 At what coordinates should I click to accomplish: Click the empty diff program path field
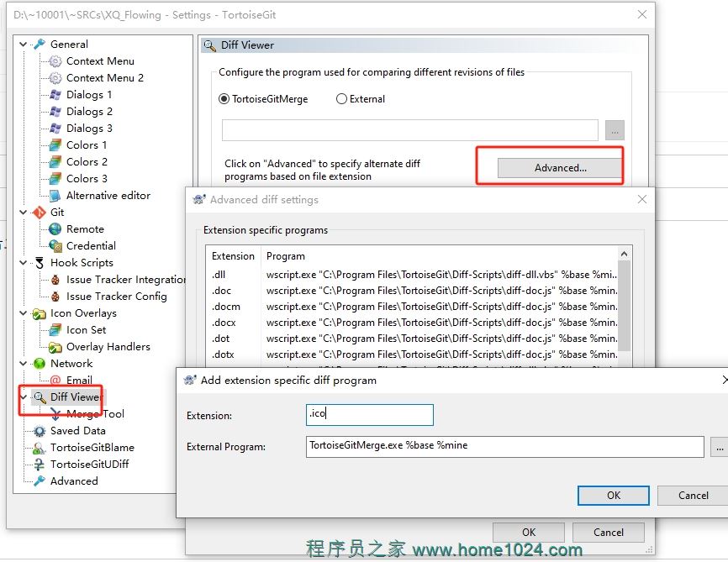(410, 130)
